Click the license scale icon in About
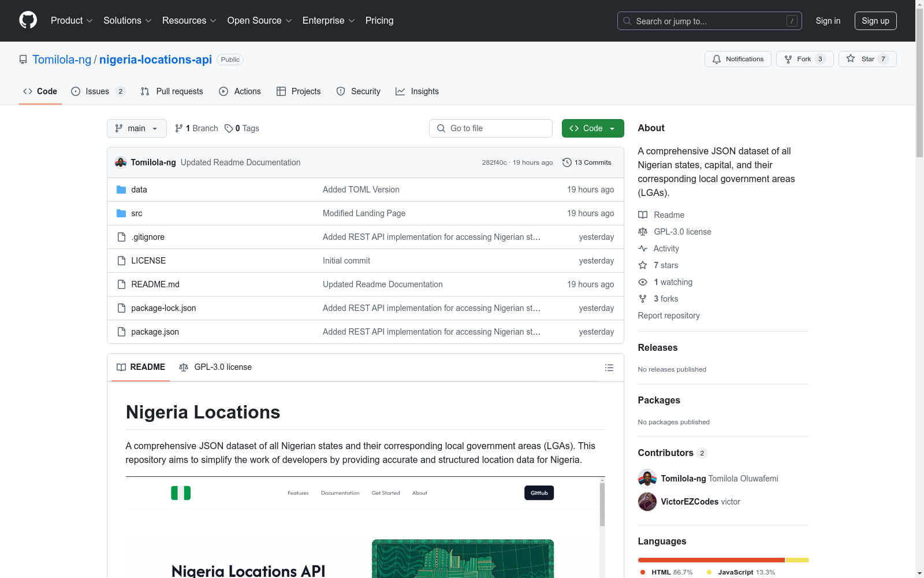This screenshot has height=578, width=924. click(x=643, y=232)
